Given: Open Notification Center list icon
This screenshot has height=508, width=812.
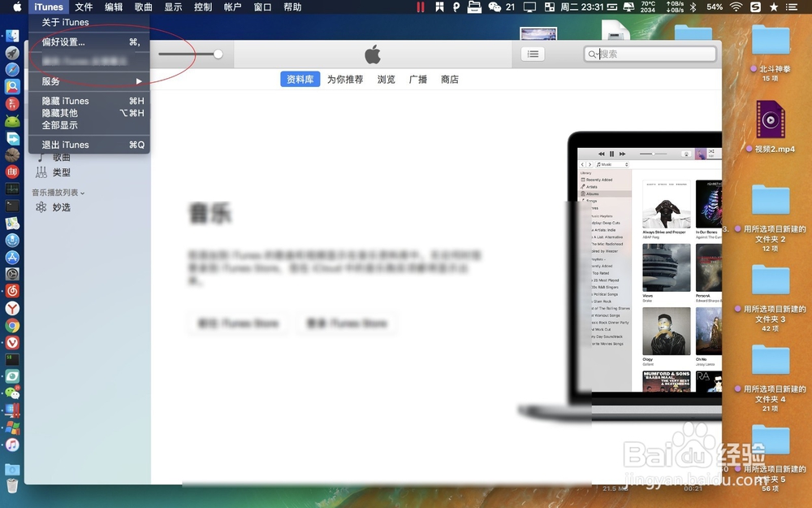Looking at the screenshot, I should [791, 7].
